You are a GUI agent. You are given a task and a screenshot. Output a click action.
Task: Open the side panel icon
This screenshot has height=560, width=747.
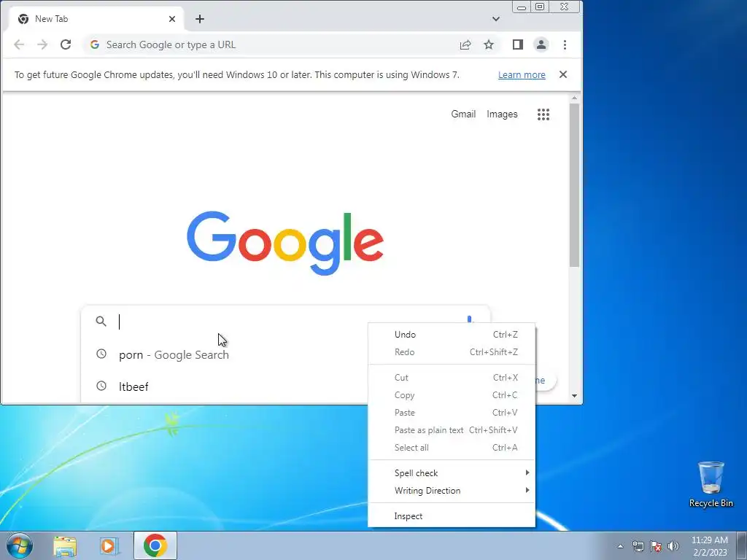tap(518, 44)
